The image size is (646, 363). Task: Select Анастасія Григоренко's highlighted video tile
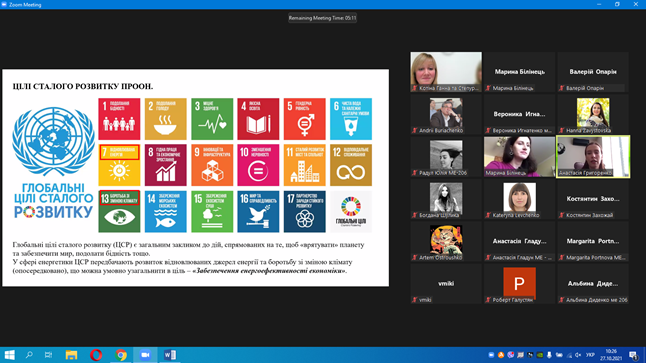pos(593,157)
